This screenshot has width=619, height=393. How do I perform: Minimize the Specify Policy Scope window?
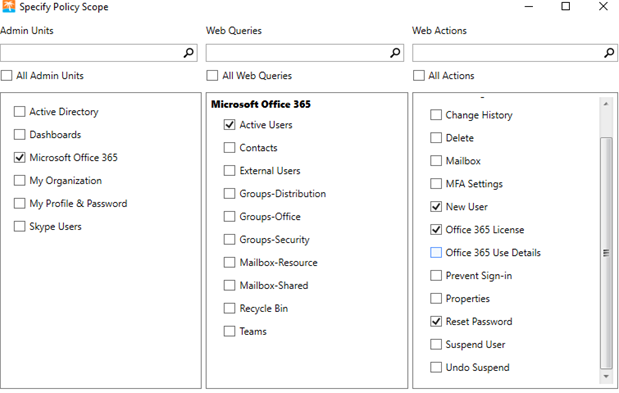[x=529, y=6]
